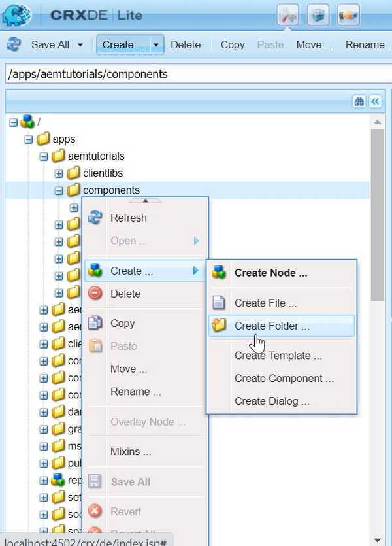Collapse the root / node
The image size is (392, 546).
tap(13, 122)
